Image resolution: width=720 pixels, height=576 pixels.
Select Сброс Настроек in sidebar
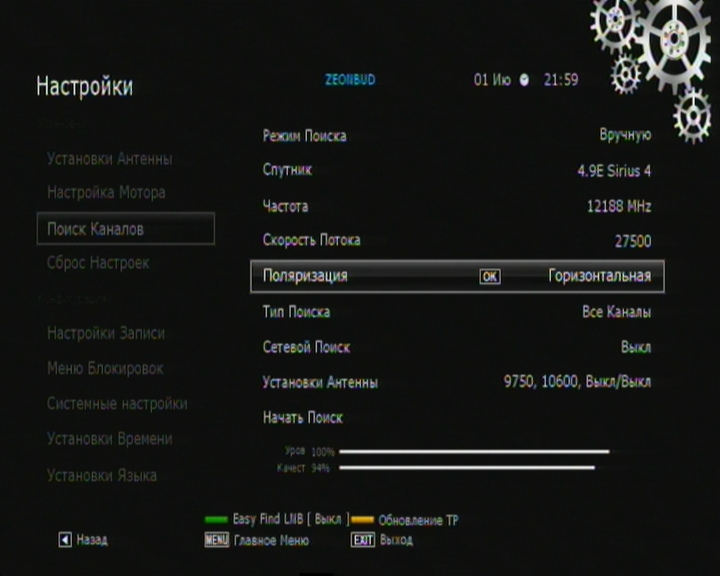[98, 263]
